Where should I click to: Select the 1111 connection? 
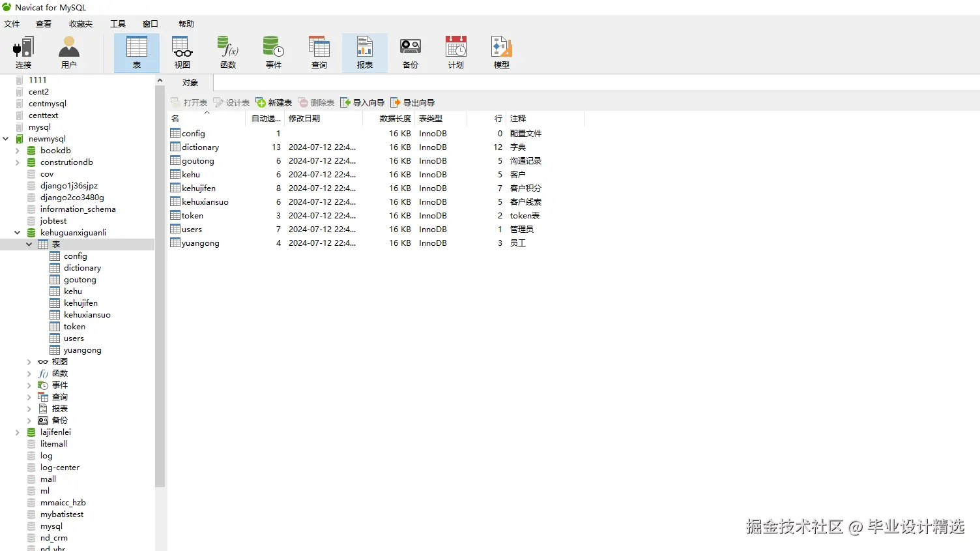pos(37,80)
